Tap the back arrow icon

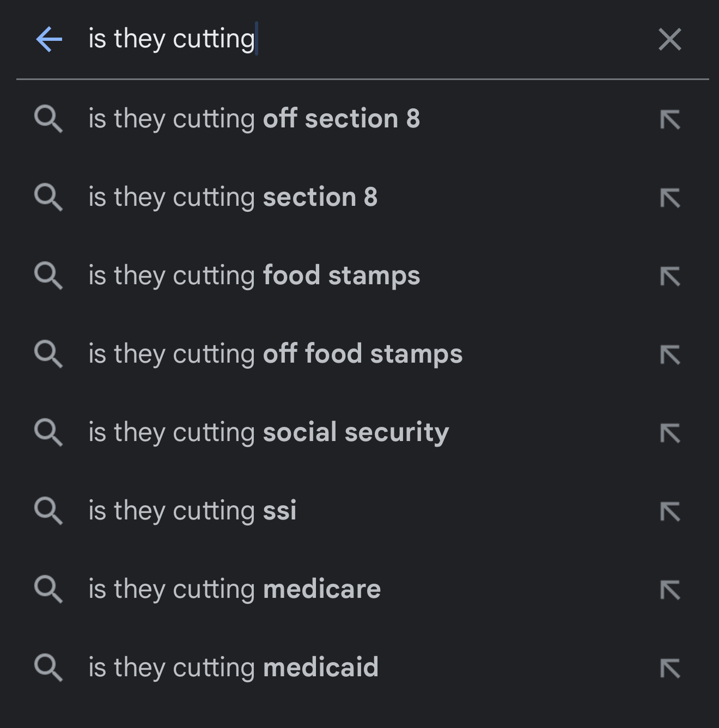(49, 39)
